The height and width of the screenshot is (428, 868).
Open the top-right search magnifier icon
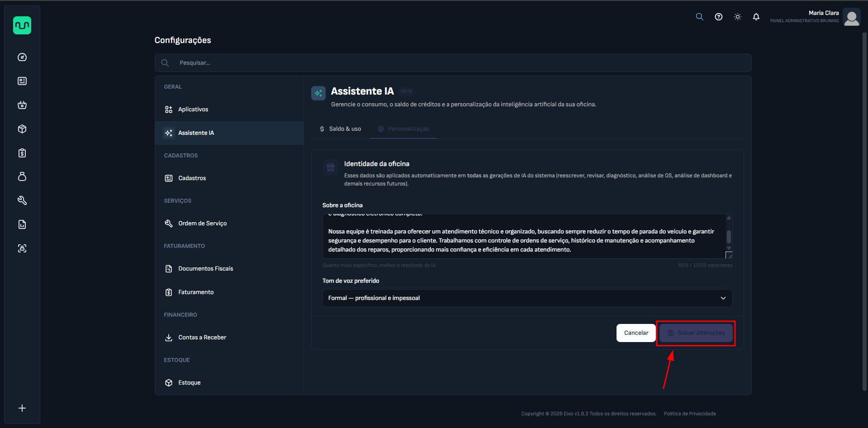click(699, 17)
